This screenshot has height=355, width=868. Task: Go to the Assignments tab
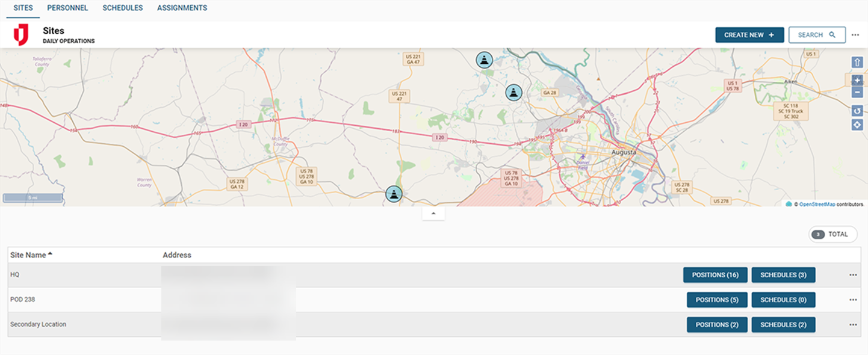[x=182, y=8]
